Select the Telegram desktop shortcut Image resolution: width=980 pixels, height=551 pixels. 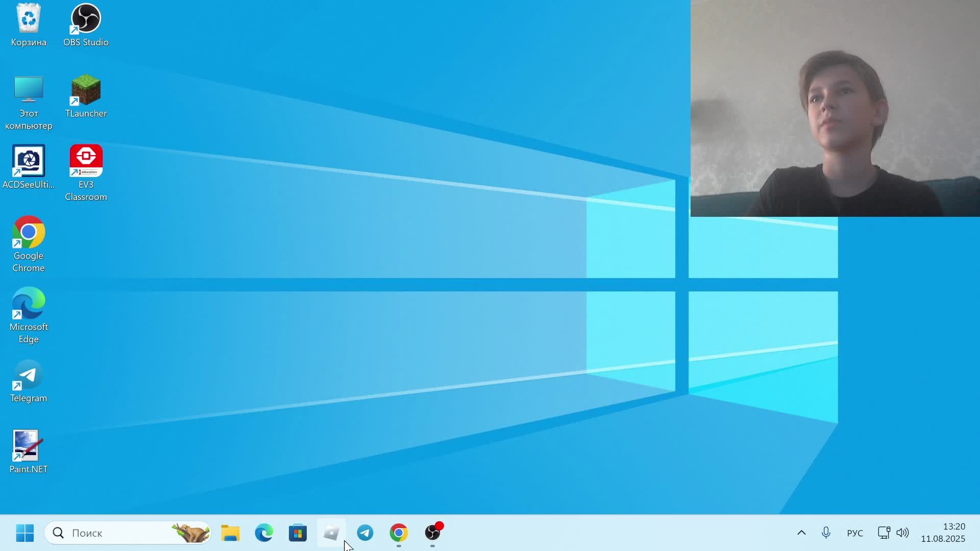[29, 376]
